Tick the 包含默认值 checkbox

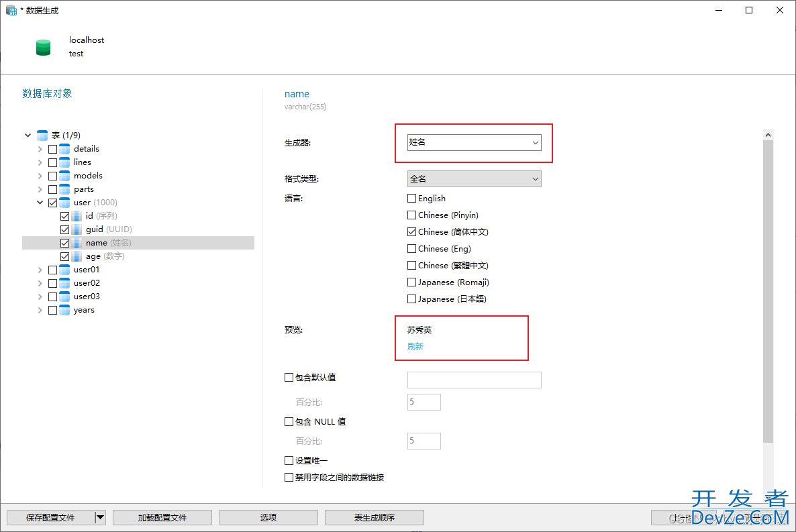click(x=289, y=377)
